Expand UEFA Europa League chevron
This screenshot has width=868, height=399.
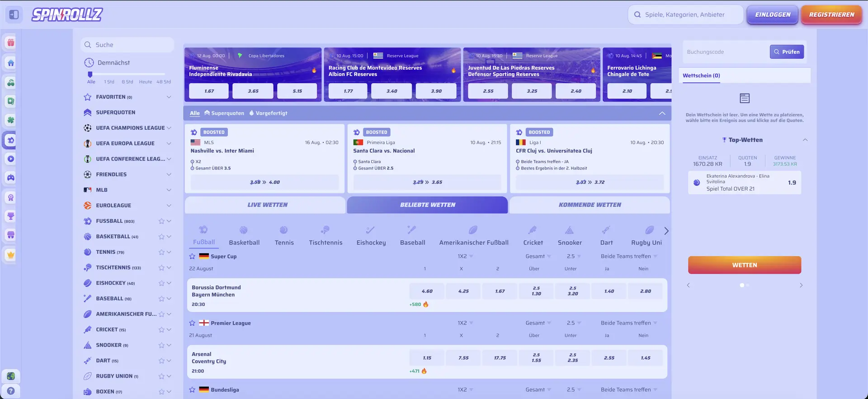coord(169,143)
